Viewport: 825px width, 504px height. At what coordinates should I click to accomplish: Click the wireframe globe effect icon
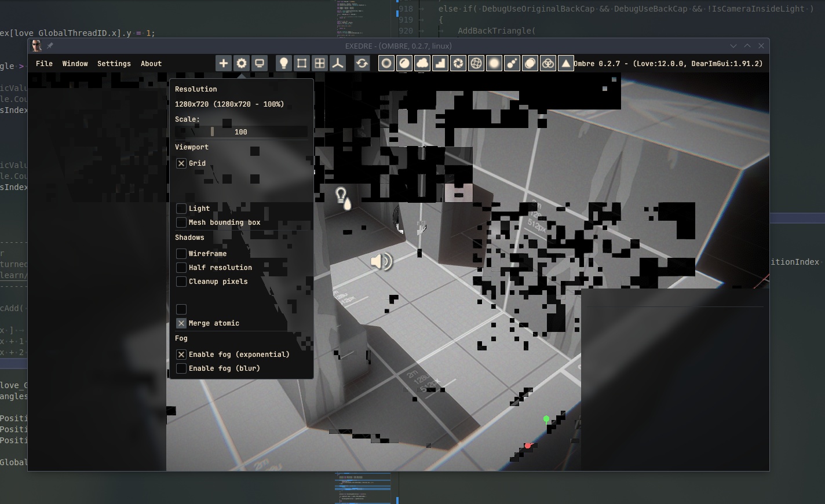[x=476, y=64]
